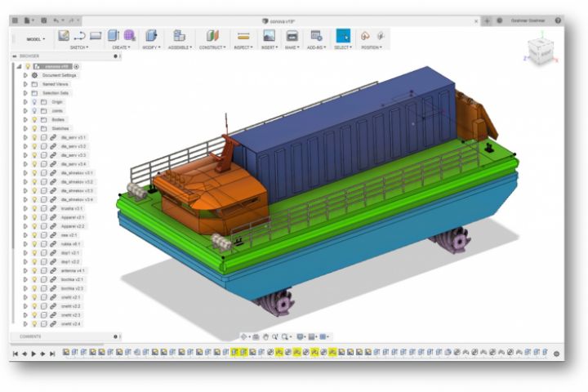The image size is (588, 392).
Task: Play the timeline
Action: (33, 354)
